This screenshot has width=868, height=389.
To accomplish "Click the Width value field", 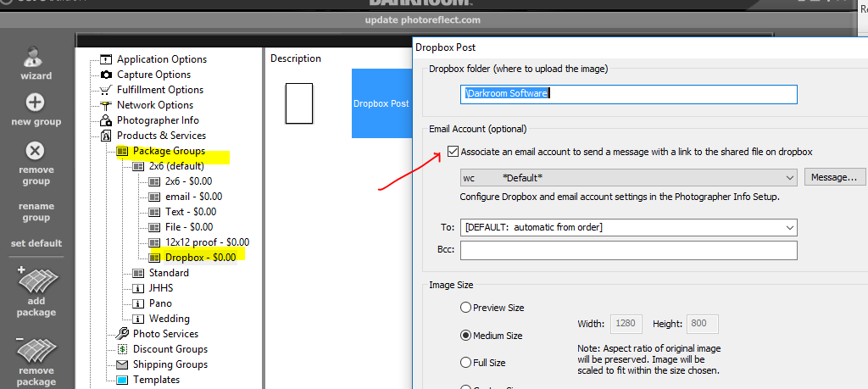I will point(626,324).
